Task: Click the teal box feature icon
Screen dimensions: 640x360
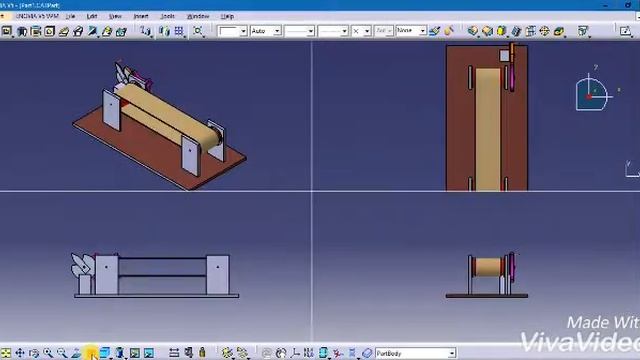Action: pos(121,31)
